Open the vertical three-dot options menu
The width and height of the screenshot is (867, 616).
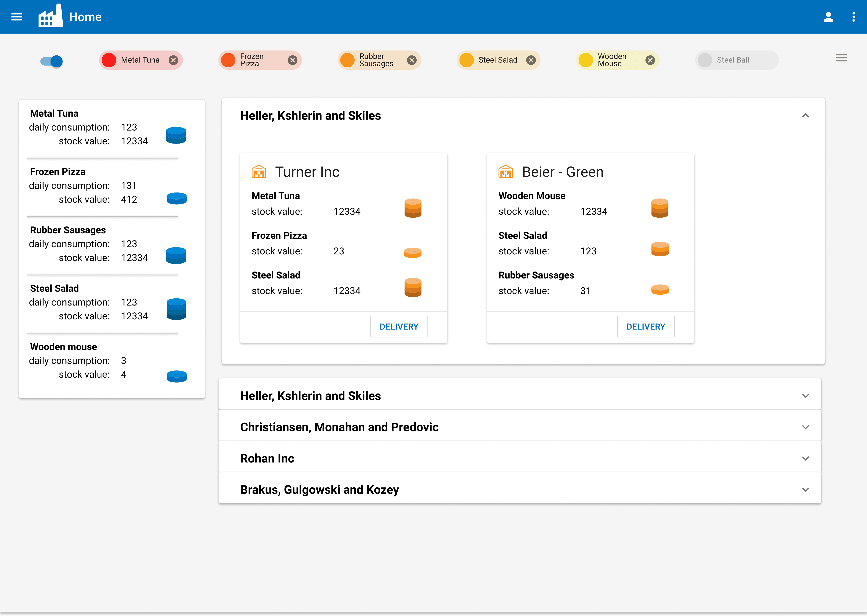tap(853, 17)
